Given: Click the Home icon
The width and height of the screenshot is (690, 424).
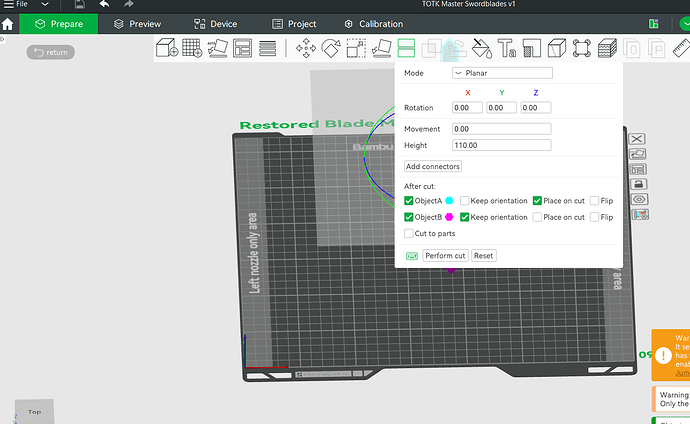Looking at the screenshot, I should point(7,24).
